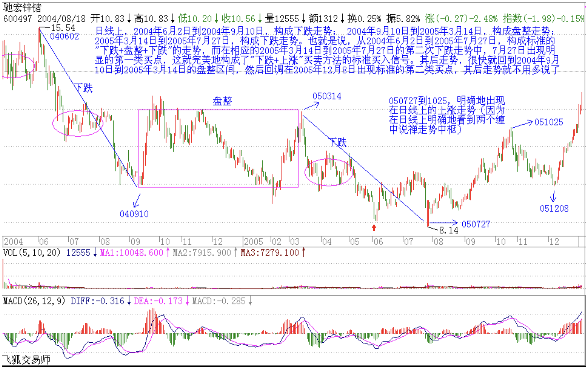Image resolution: width=588 pixels, height=369 pixels.
Task: Select the 15.54 high price label
Action: click(x=63, y=28)
